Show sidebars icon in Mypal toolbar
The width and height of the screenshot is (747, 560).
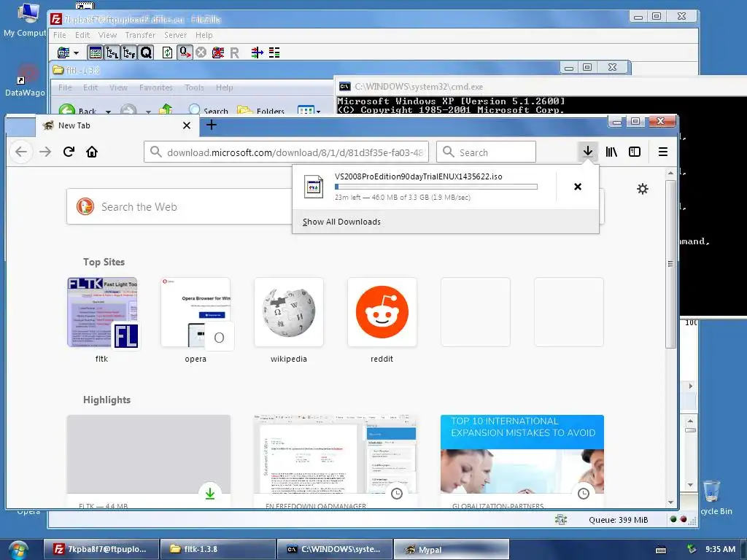coord(635,152)
